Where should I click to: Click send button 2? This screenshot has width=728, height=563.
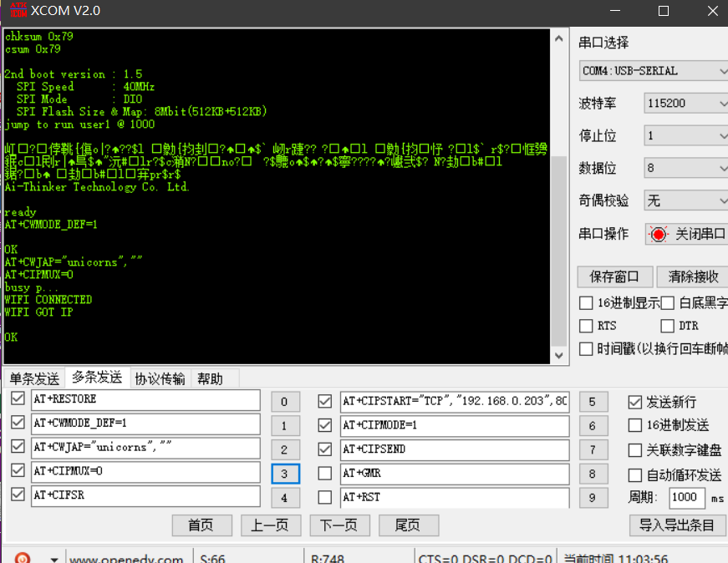tap(285, 449)
